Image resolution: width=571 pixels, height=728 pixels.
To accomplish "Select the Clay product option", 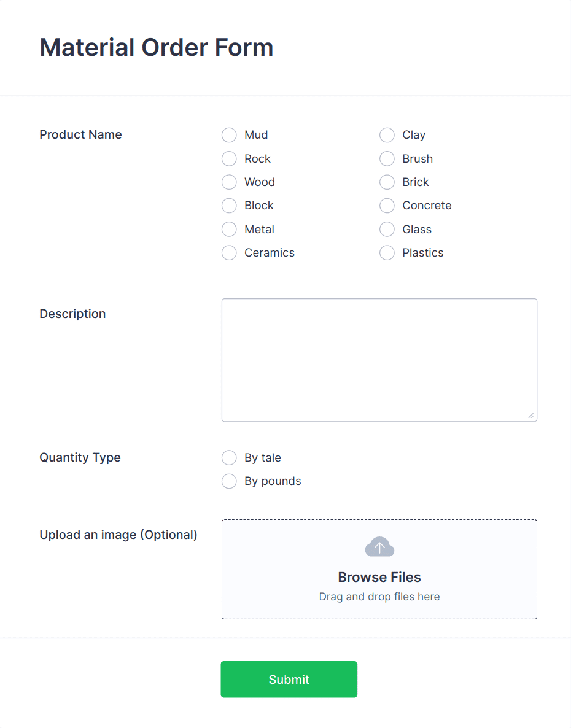I will [x=387, y=135].
